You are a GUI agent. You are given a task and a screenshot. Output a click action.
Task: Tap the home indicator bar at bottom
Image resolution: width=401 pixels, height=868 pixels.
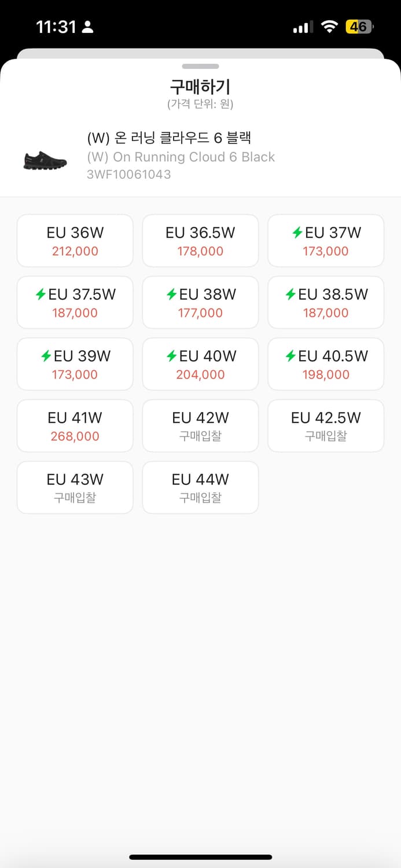point(200,857)
